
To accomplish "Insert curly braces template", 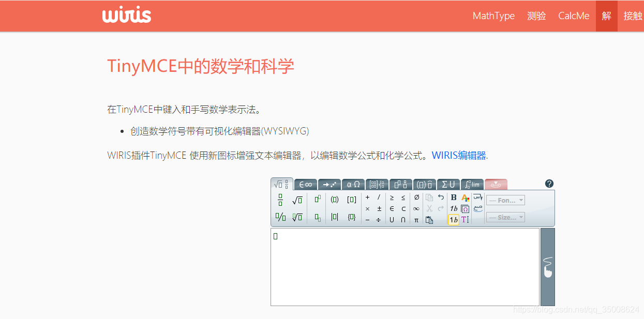I will 352,217.
